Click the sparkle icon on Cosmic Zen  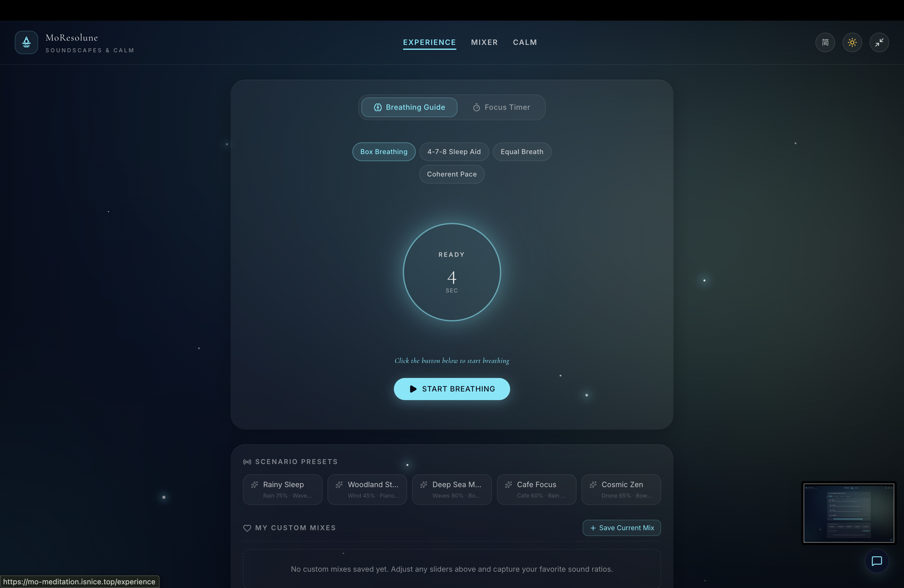coord(593,485)
